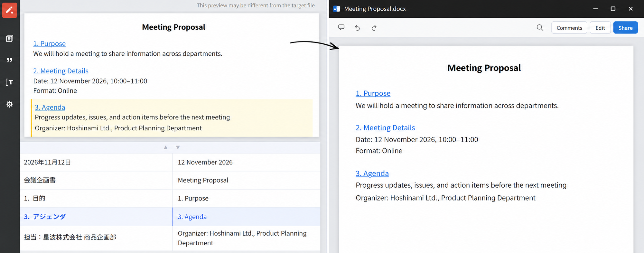Screen dimensions: 644x253
Task: Select the text tool sidebar icon
Action: click(10, 82)
